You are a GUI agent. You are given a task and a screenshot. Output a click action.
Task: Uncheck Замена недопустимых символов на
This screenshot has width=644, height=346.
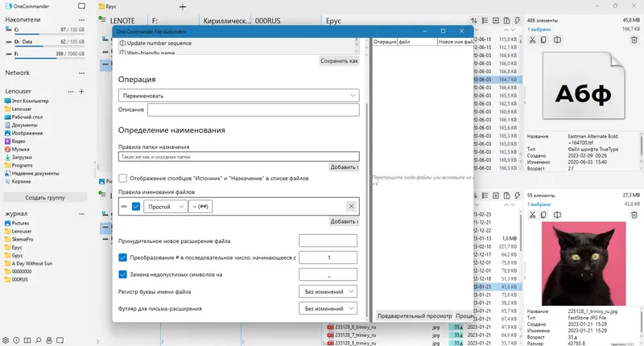(x=122, y=274)
